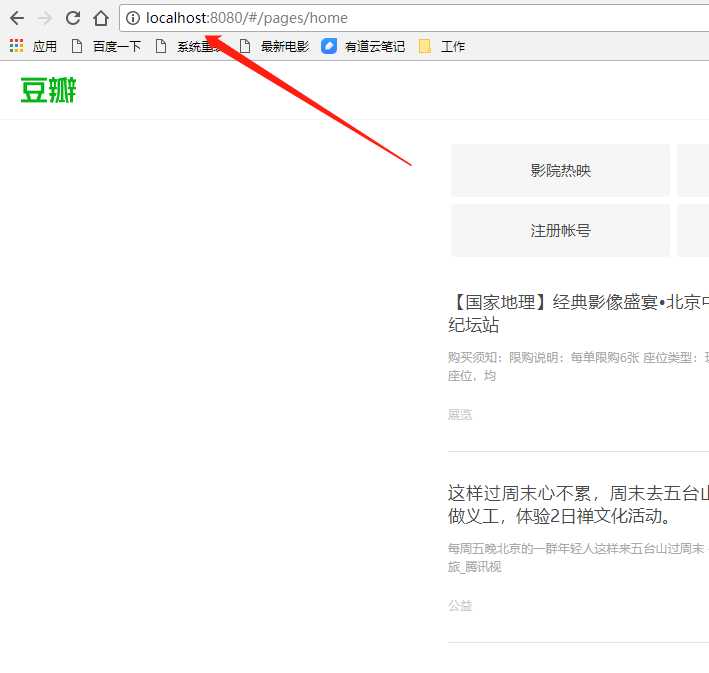Select the 每周五晚北京的一群年轻人 summary text

(x=576, y=558)
